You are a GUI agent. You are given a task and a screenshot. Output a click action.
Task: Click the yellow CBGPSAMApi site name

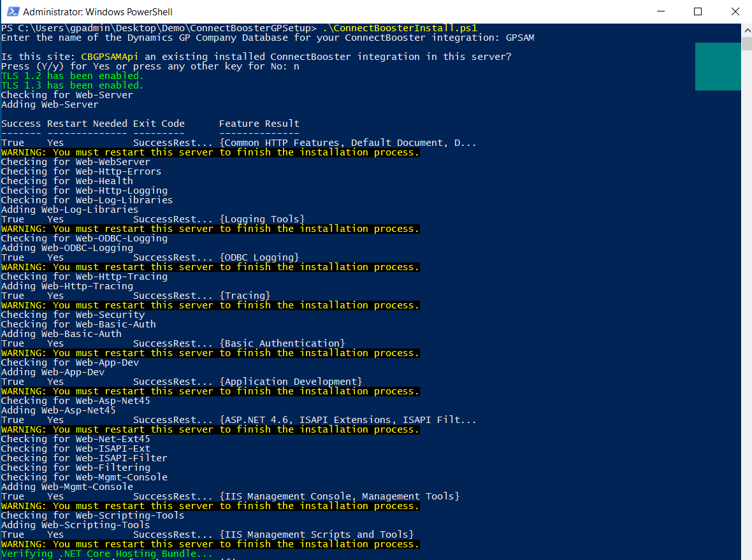[x=110, y=57]
